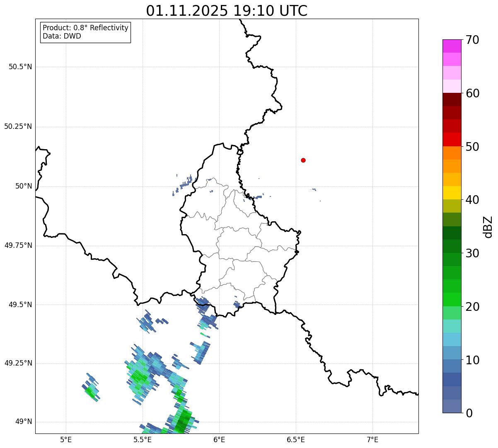Click the magenta top colorbar segment
Image resolution: width=498 pixels, height=448 pixels.
[452, 46]
